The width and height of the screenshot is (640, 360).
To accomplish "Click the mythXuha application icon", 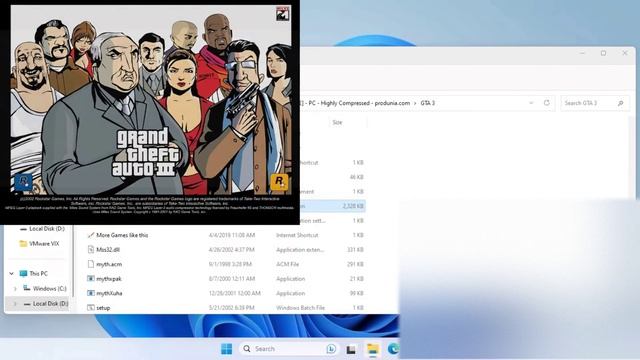I will pyautogui.click(x=91, y=293).
